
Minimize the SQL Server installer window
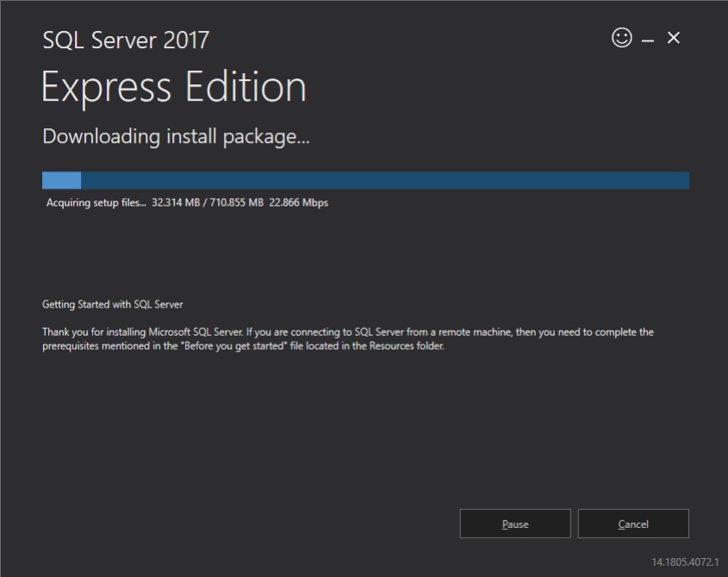click(648, 40)
